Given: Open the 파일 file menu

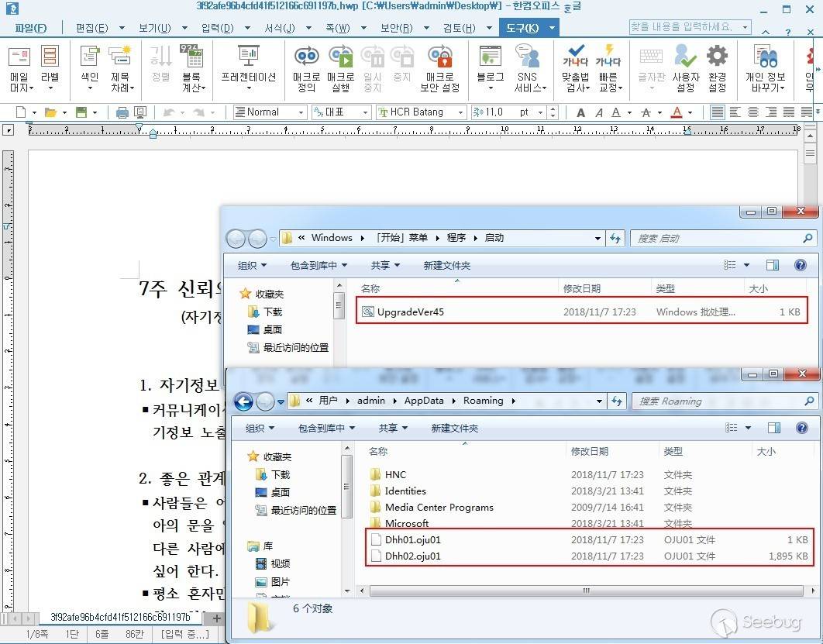Looking at the screenshot, I should 31,28.
